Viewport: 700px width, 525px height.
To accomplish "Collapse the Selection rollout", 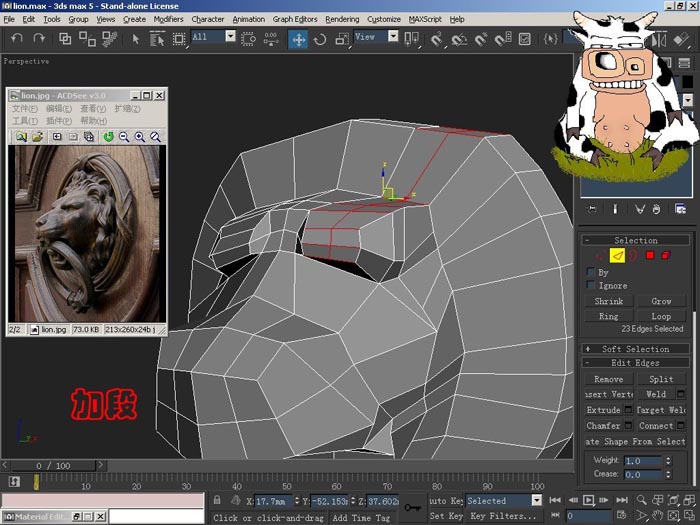I will pos(635,240).
